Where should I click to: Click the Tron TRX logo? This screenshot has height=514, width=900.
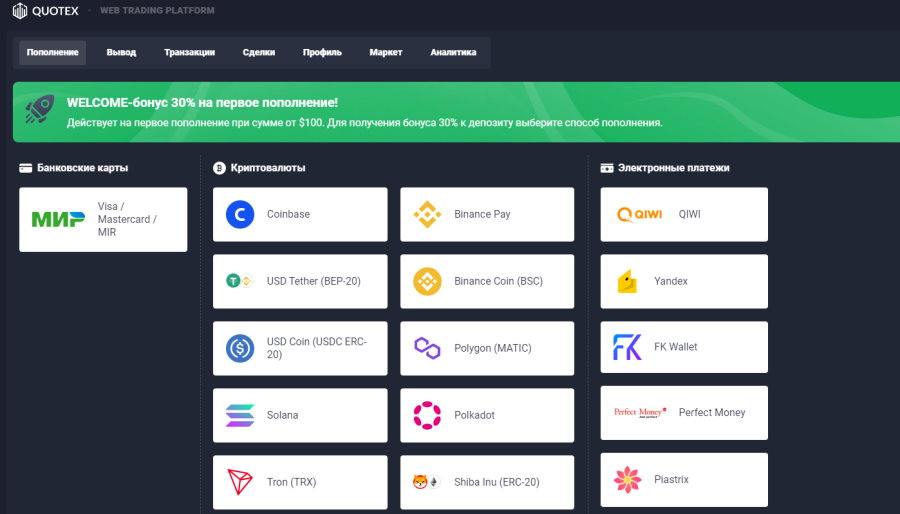click(240, 482)
